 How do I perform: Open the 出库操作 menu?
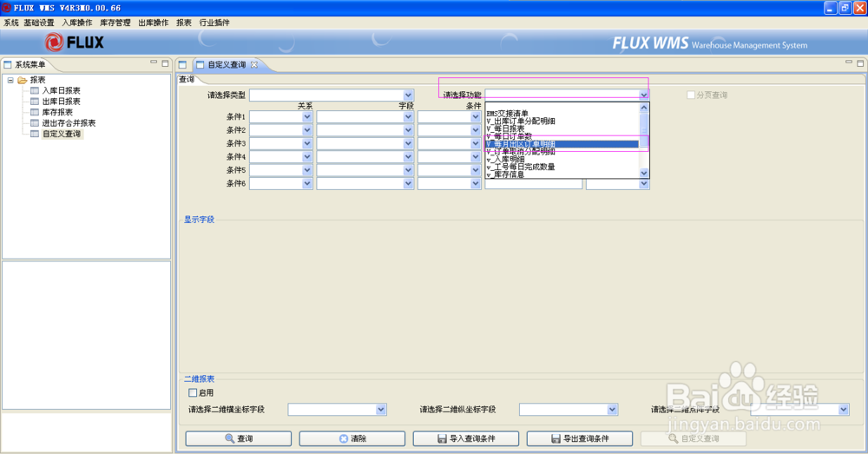pyautogui.click(x=154, y=23)
